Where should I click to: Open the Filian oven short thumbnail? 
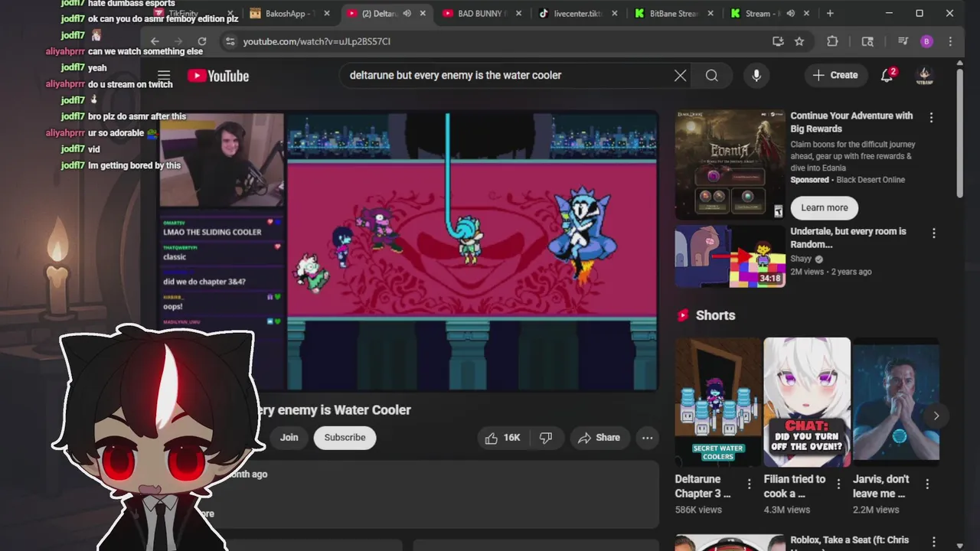point(807,402)
